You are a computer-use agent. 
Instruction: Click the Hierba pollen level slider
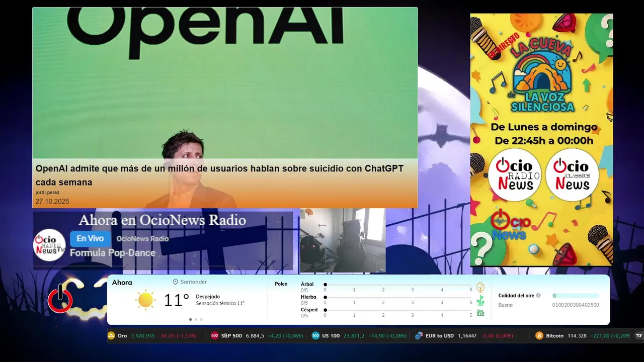tap(398, 297)
